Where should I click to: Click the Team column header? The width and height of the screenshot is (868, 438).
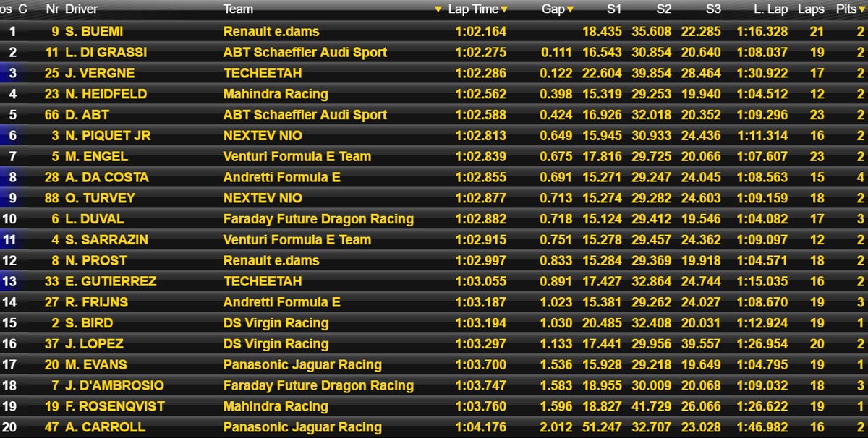click(x=238, y=9)
